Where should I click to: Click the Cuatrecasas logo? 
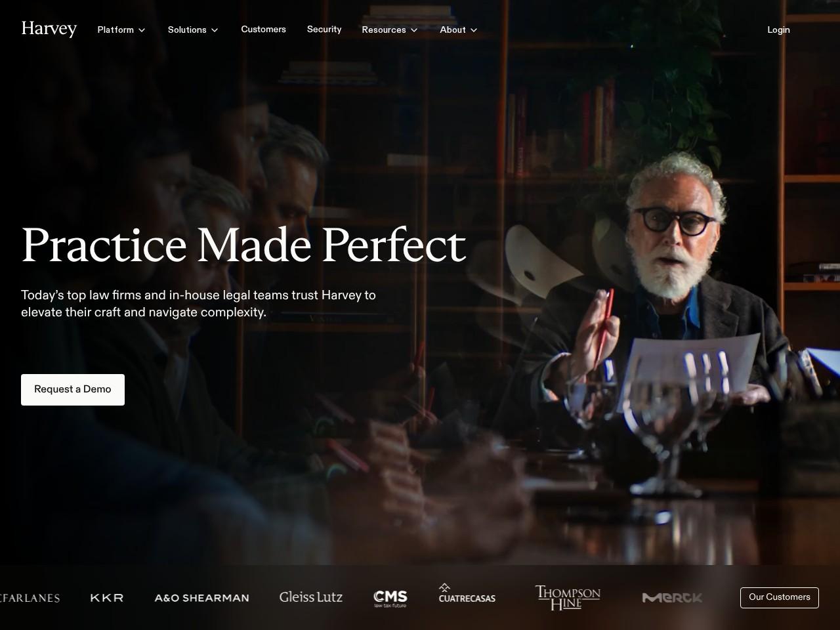click(467, 593)
